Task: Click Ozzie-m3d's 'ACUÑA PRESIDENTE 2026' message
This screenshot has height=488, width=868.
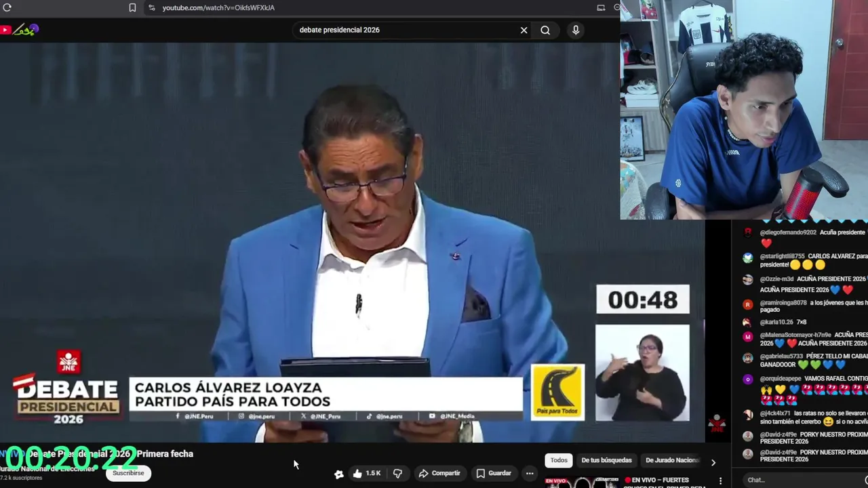Action: pos(813,284)
